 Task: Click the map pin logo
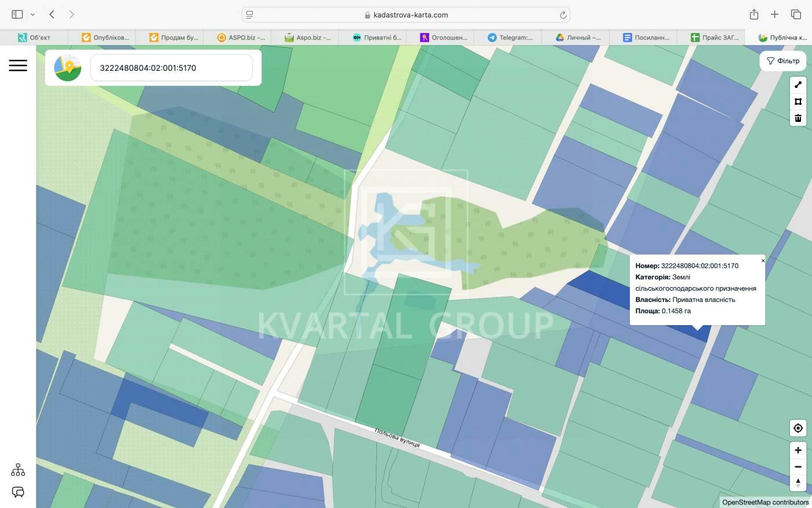pos(68,68)
